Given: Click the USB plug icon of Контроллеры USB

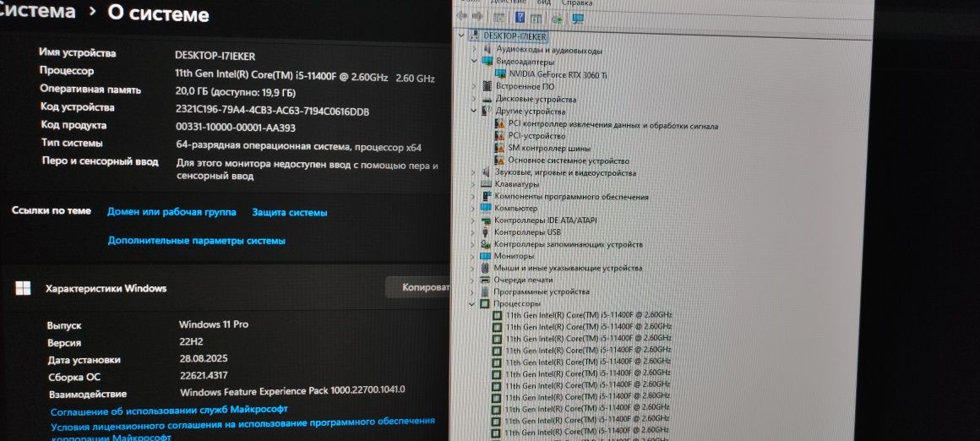Looking at the screenshot, I should 487,232.
